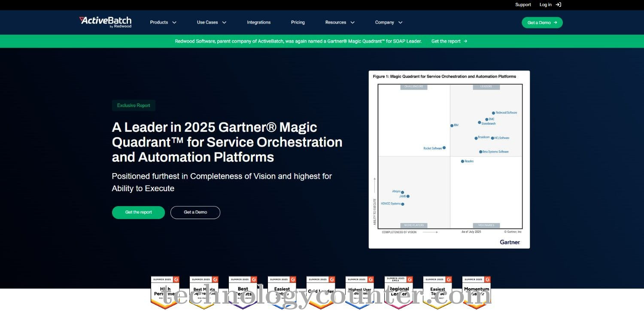Viewport: 644px width, 311px height.
Task: Click the G2 Best Results badge
Action: (243, 292)
